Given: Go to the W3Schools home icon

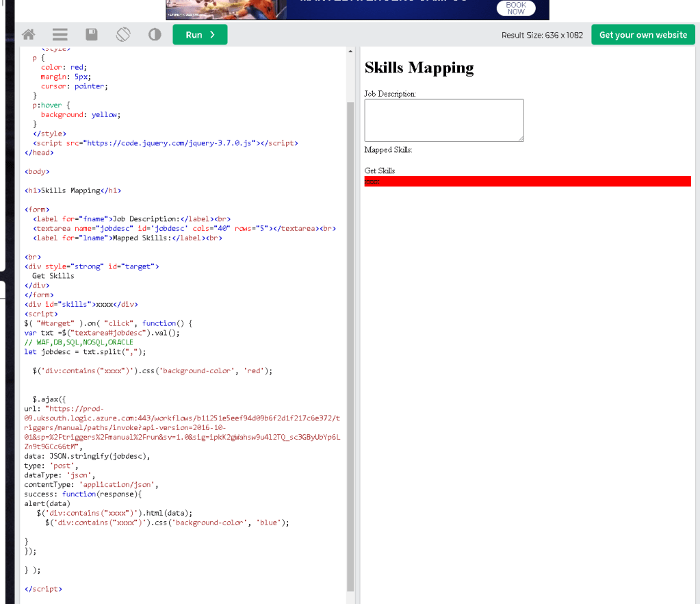Looking at the screenshot, I should pyautogui.click(x=29, y=34).
